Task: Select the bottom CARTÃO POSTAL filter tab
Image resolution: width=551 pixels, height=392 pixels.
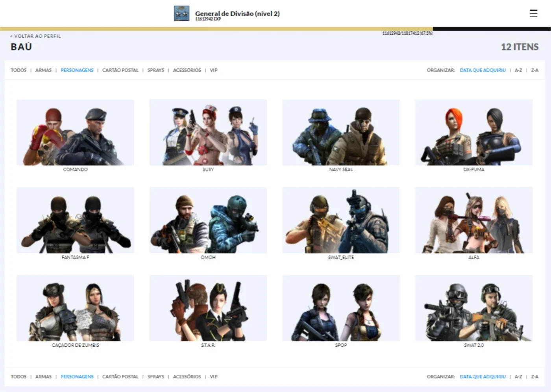Action: [x=120, y=376]
